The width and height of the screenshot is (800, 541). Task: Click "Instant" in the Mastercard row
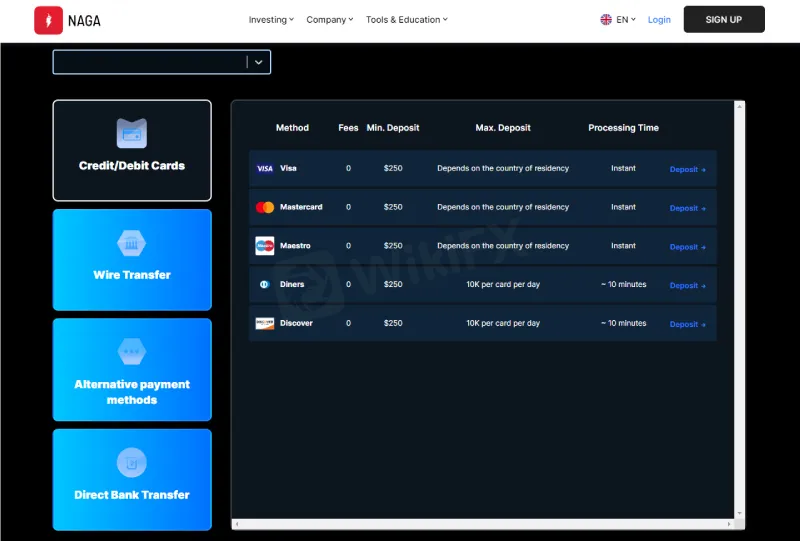(623, 207)
